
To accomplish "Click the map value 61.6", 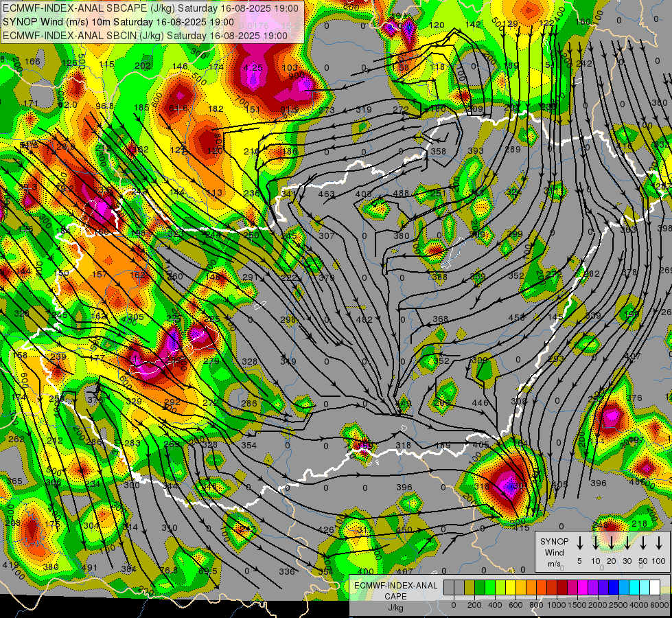I will (178, 108).
